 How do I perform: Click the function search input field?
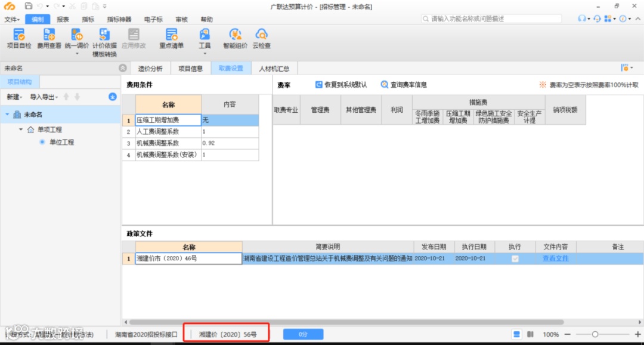491,19
